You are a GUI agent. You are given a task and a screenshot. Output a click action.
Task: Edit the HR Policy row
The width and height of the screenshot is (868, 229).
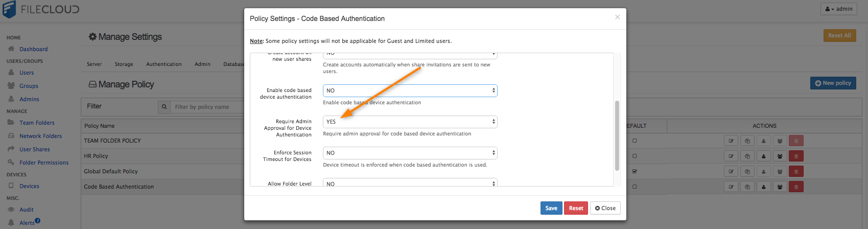(x=731, y=156)
